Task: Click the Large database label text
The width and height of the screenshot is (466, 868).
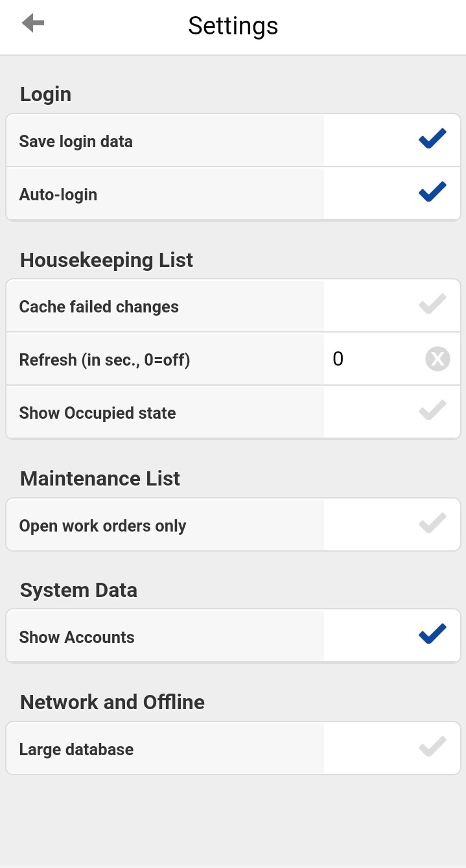Action: pyautogui.click(x=76, y=749)
